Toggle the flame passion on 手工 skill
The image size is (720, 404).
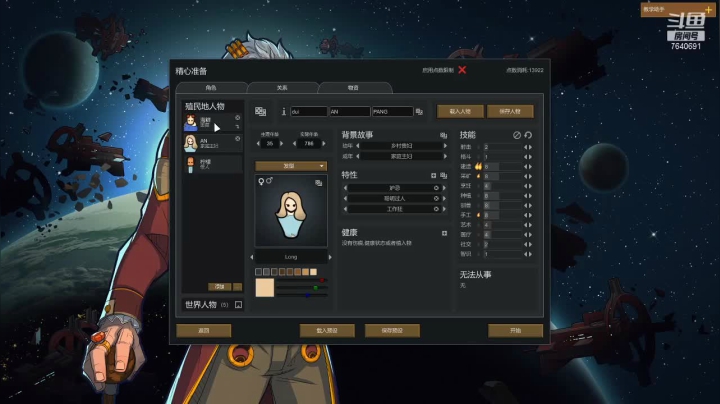pyautogui.click(x=478, y=215)
